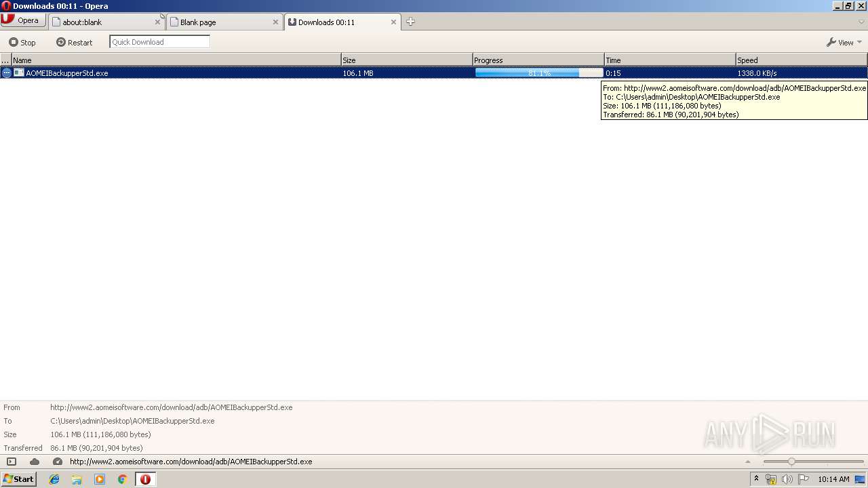
Task: Toggle Opera Turbo speedometer icon
Action: pyautogui.click(x=58, y=462)
